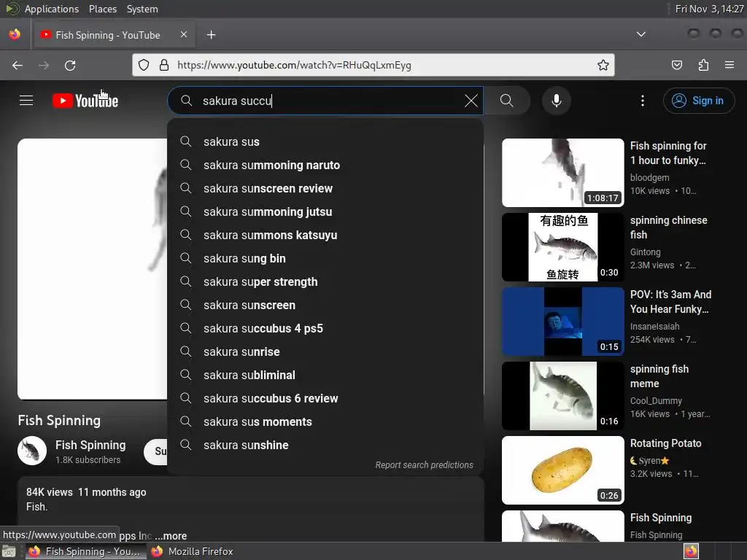747x560 pixels.
Task: Choose suggestion 'sakura succubus 4 ps5'
Action: coord(325,328)
